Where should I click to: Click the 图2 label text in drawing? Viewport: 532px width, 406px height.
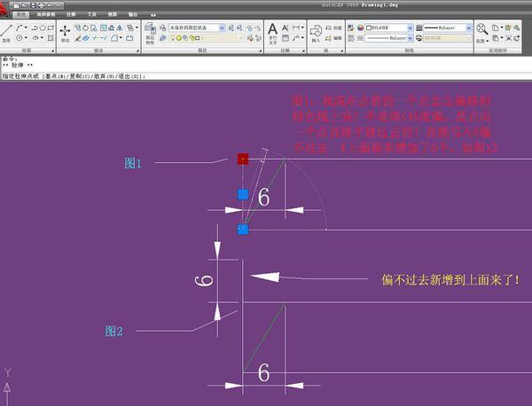pos(114,331)
